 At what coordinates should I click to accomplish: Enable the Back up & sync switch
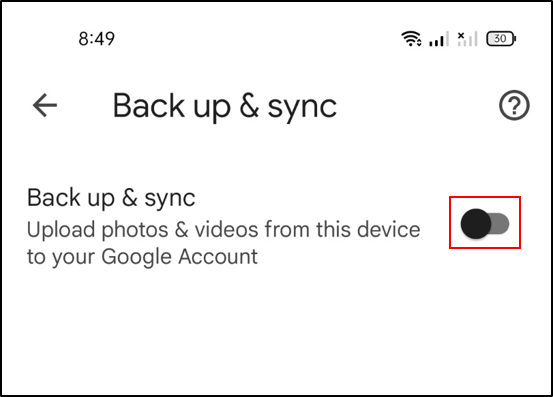point(485,224)
